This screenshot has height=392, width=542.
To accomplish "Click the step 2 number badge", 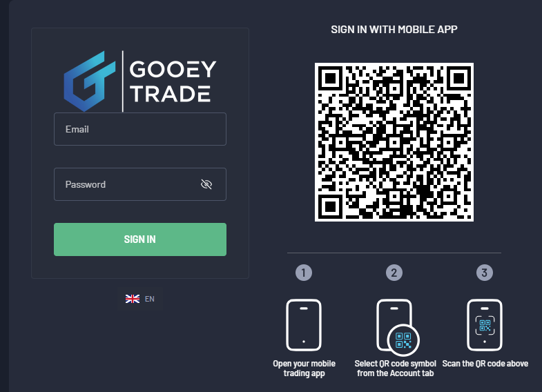I will tap(394, 273).
